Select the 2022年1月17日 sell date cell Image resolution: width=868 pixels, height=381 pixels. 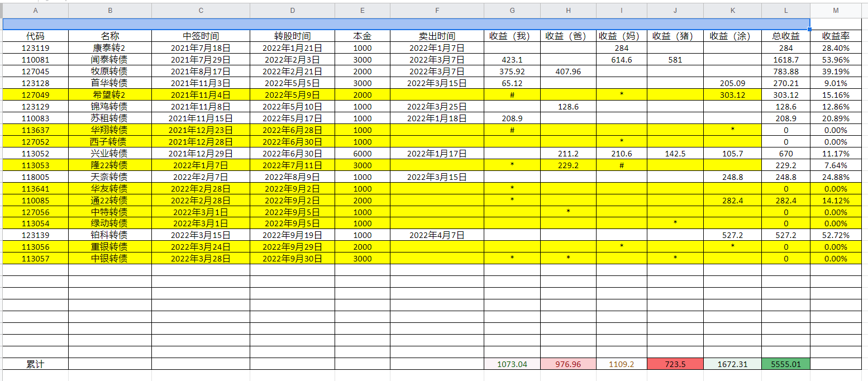[437, 154]
